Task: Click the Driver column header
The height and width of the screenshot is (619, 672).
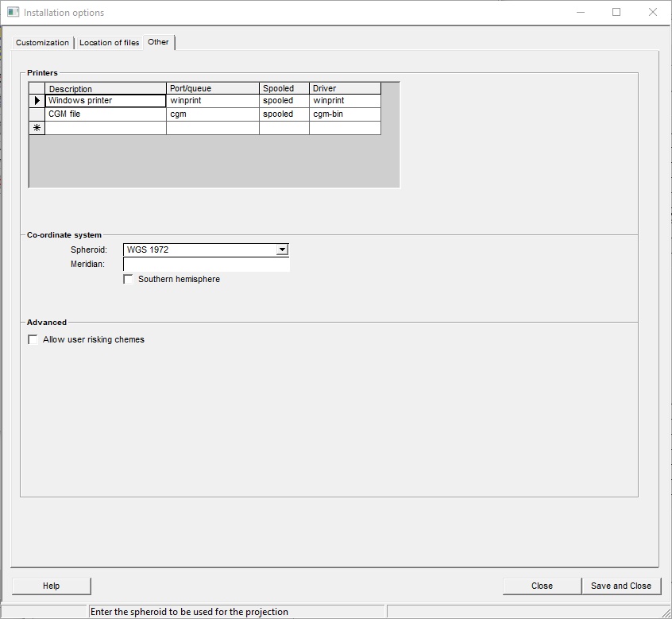Action: [344, 89]
